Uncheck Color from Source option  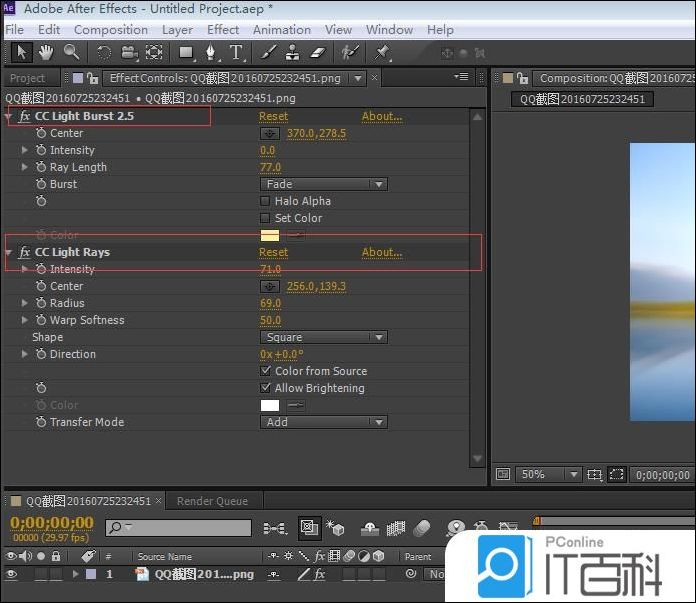tap(265, 371)
